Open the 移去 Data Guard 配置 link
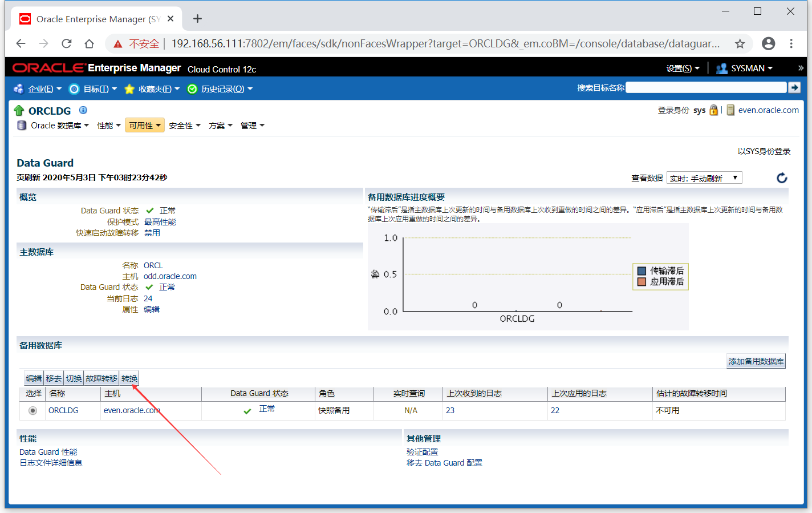The width and height of the screenshot is (812, 513). 444,463
